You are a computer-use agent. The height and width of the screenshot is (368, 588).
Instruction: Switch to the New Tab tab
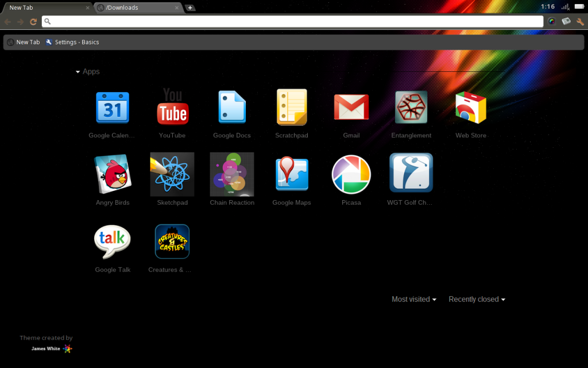[x=47, y=7]
